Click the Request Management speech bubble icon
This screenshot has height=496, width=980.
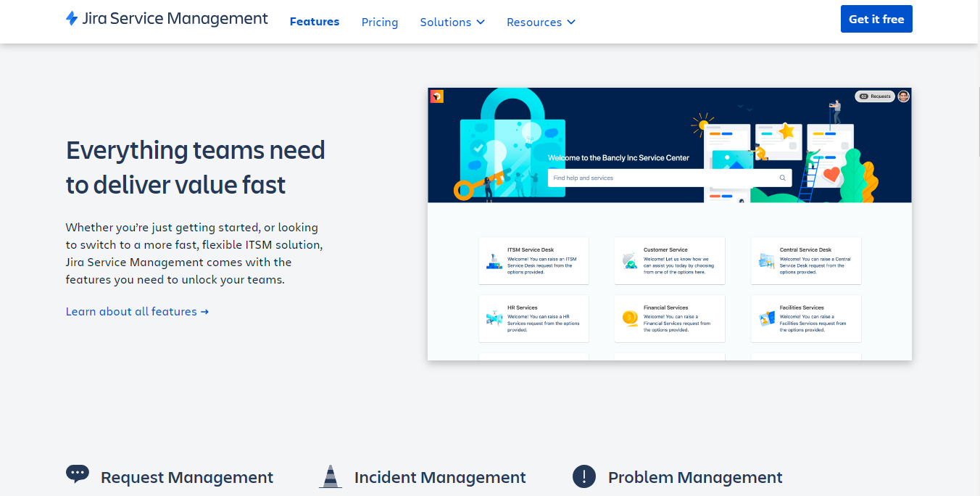pyautogui.click(x=78, y=474)
